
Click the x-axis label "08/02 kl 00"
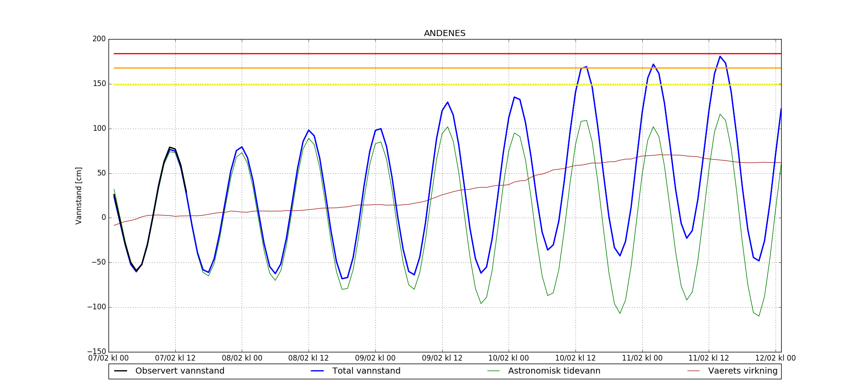(242, 358)
